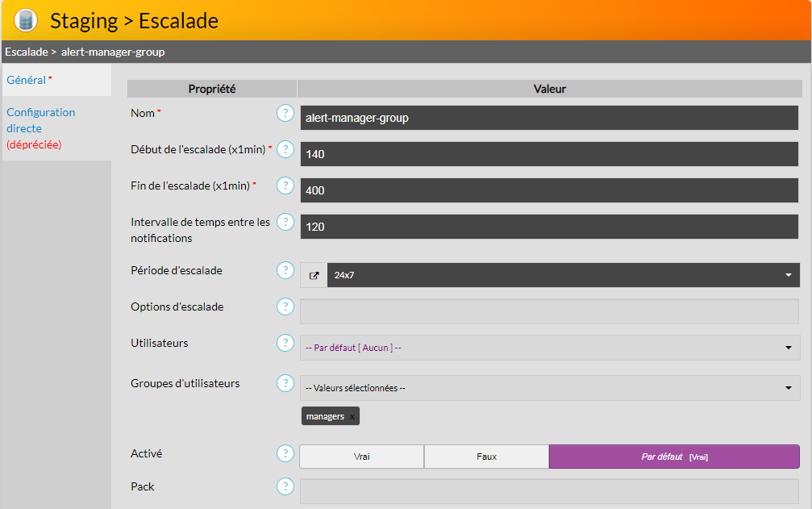The image size is (812, 509).
Task: Switch to the Général tab
Action: pyautogui.click(x=27, y=80)
